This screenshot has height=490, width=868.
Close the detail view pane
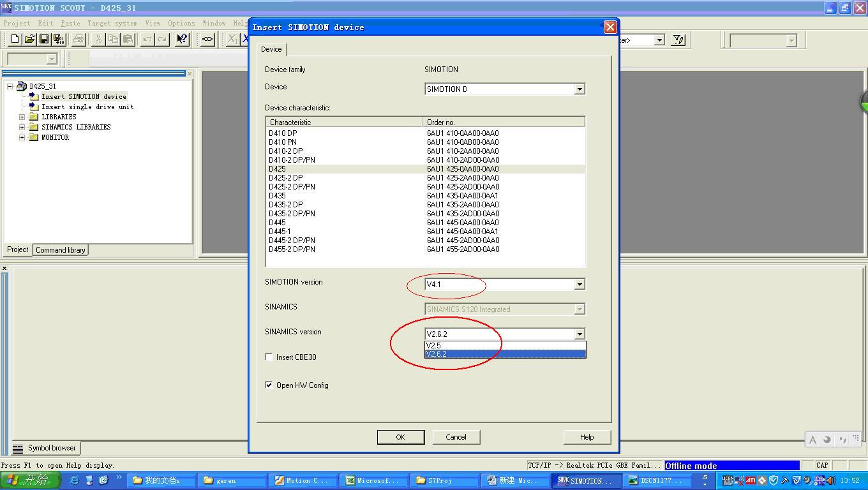click(4, 269)
